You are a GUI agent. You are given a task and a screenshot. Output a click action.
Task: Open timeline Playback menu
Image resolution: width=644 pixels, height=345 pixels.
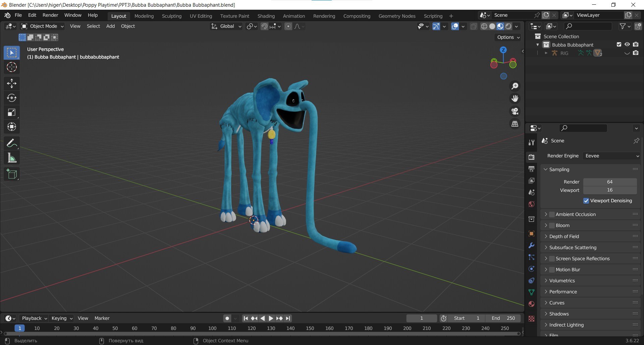(34, 319)
